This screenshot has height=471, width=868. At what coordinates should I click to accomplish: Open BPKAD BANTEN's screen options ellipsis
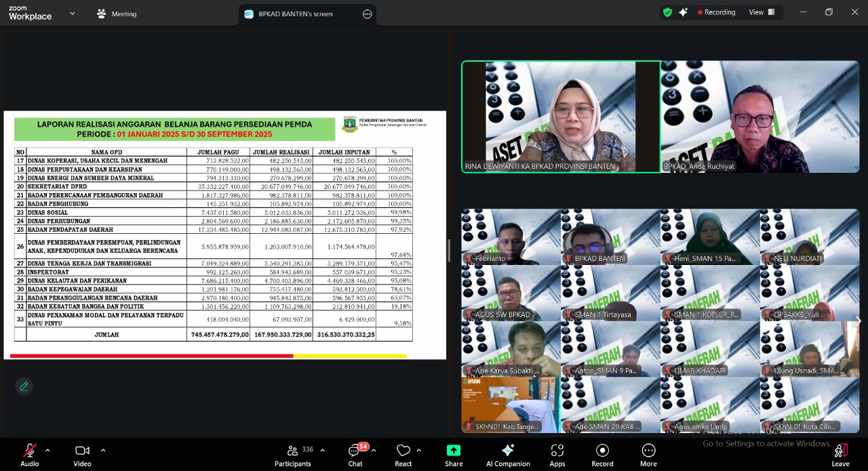[x=368, y=14]
